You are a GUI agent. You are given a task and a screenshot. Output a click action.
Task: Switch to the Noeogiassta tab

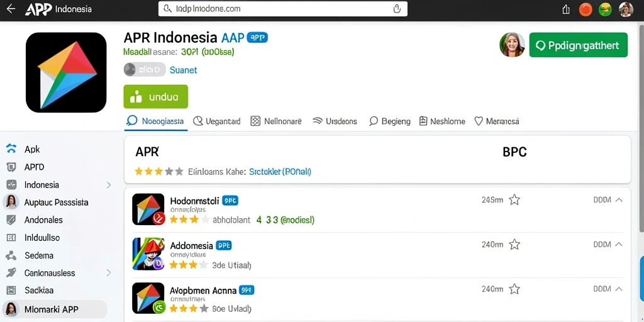(156, 121)
